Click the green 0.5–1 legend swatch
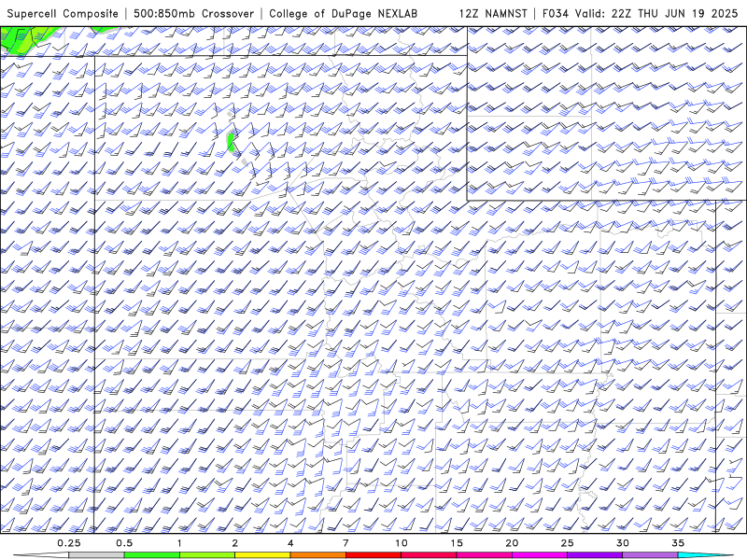This screenshot has width=747, height=560. coord(152,555)
